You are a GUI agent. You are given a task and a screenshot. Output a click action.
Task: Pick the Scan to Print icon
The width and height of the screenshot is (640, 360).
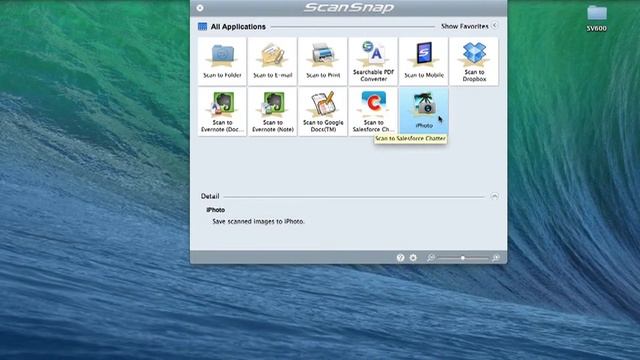coord(322,61)
